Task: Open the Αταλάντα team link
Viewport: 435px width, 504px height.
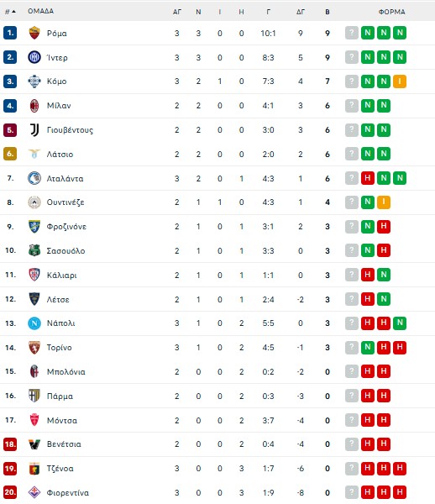Action: (x=65, y=179)
